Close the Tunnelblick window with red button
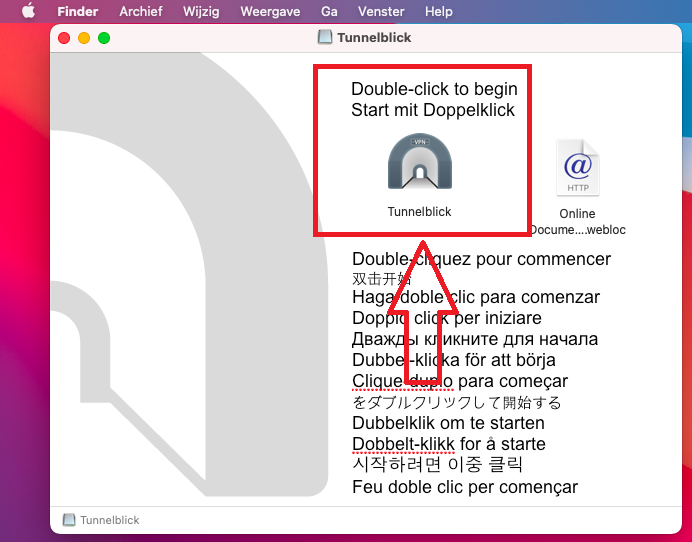 pos(64,38)
